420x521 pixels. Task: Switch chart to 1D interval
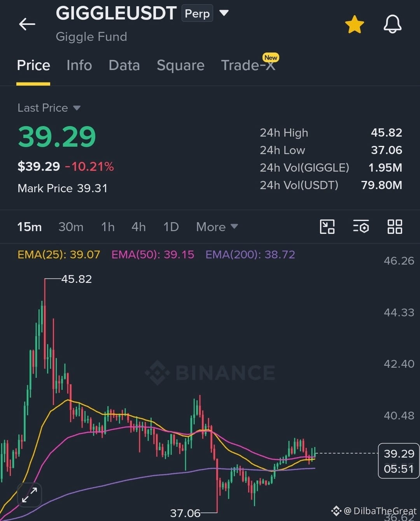[x=171, y=227]
